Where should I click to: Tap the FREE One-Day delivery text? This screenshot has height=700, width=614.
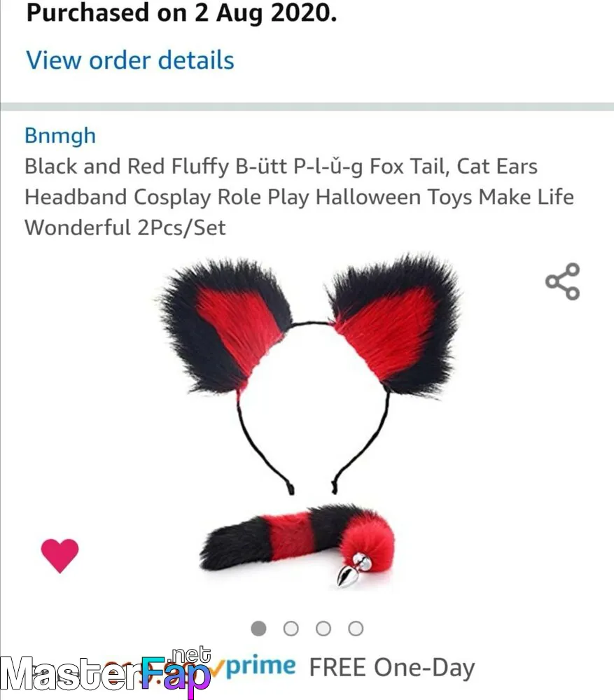pyautogui.click(x=392, y=668)
